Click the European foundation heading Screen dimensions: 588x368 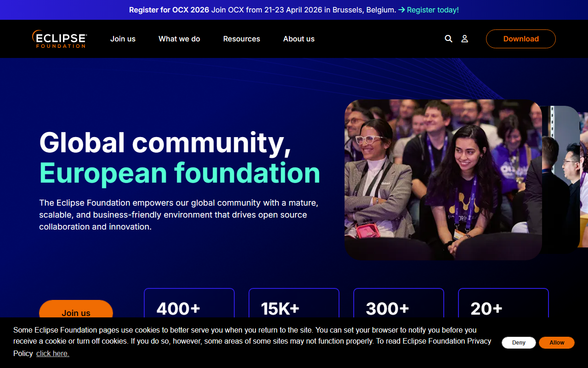pyautogui.click(x=180, y=173)
